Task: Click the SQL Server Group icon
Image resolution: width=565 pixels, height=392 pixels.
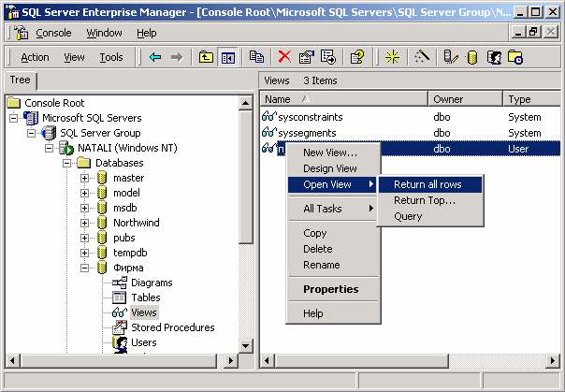Action: tap(49, 133)
